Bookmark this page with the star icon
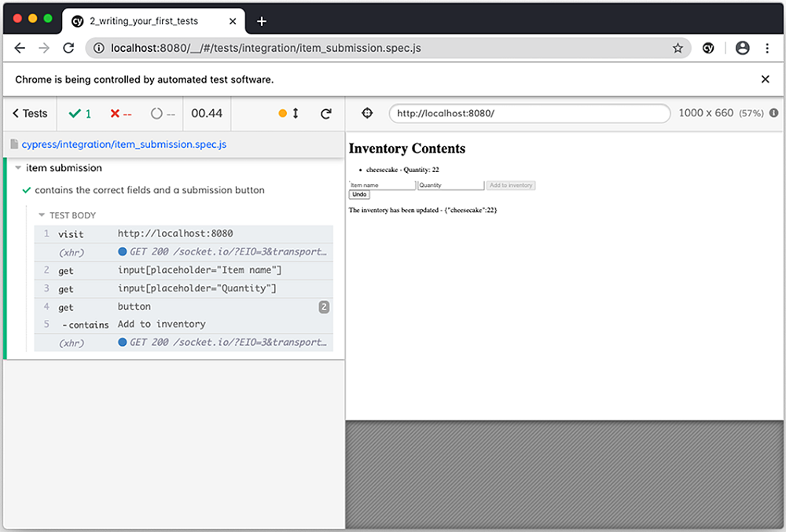Image resolution: width=786 pixels, height=532 pixels. point(678,48)
